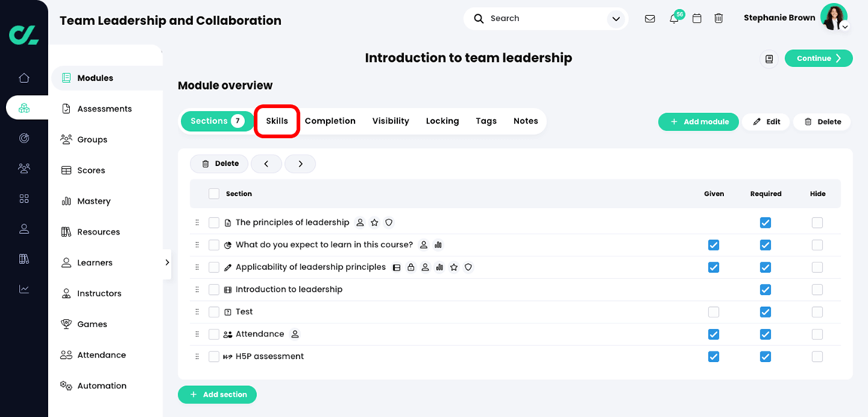Click mastery bars icon on What do you expect row
Viewport: 868px width, 417px height.
tap(439, 245)
